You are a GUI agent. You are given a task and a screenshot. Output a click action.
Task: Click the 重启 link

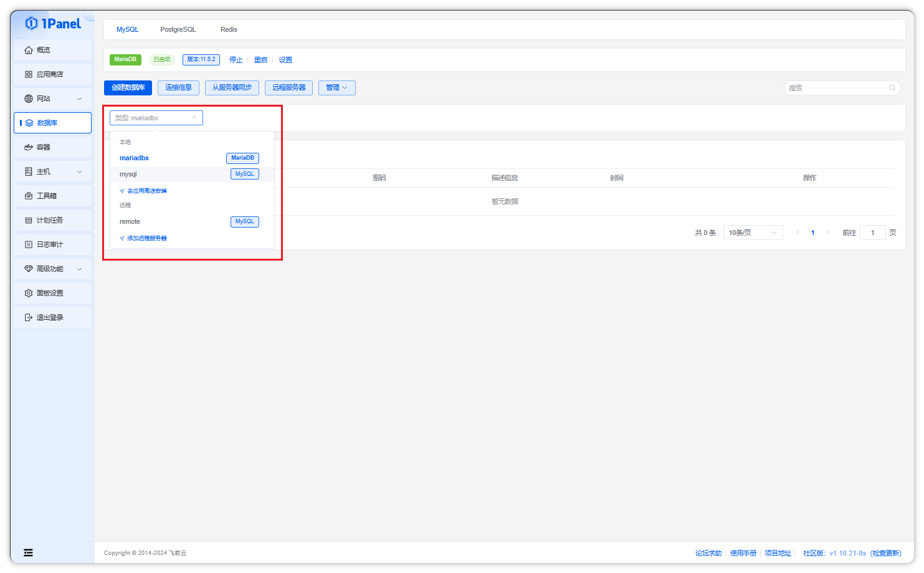(x=261, y=60)
